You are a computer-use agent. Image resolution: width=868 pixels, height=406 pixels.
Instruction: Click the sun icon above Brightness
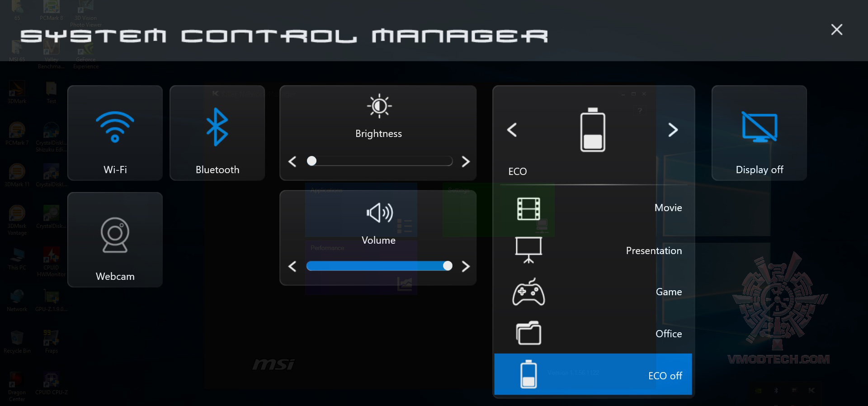click(x=379, y=106)
